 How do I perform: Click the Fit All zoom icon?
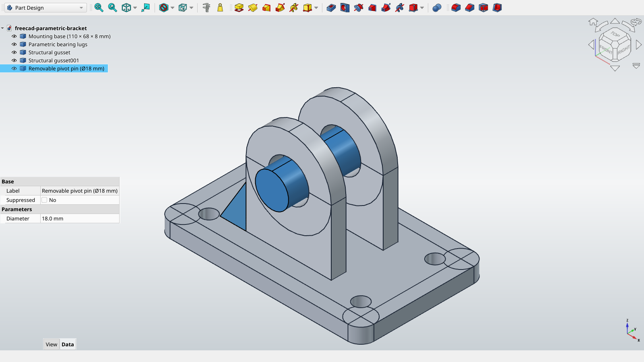99,8
